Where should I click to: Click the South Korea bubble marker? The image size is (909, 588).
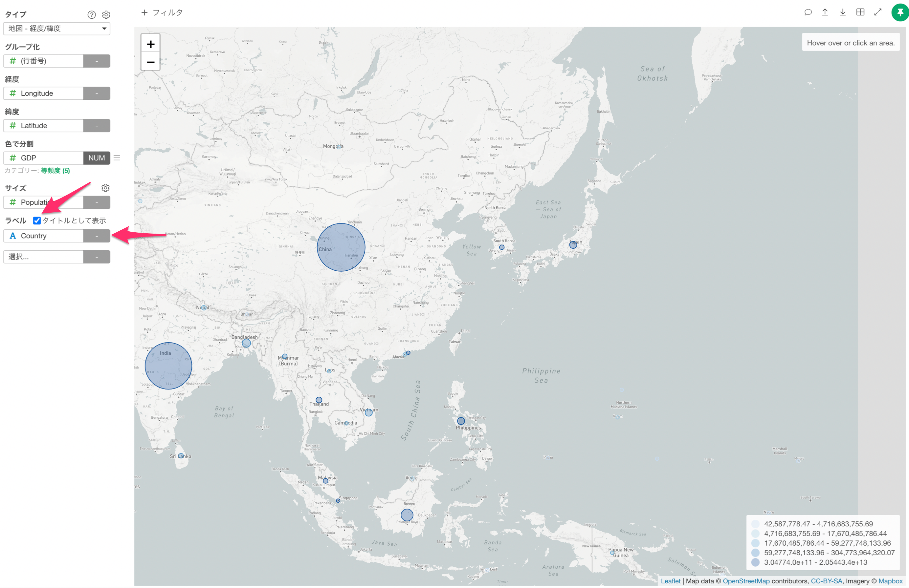[502, 247]
